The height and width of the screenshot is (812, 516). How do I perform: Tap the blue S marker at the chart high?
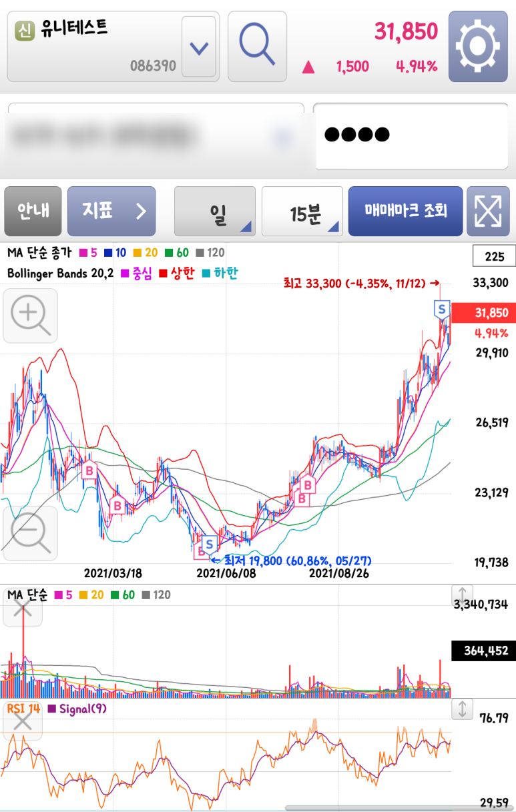[441, 309]
